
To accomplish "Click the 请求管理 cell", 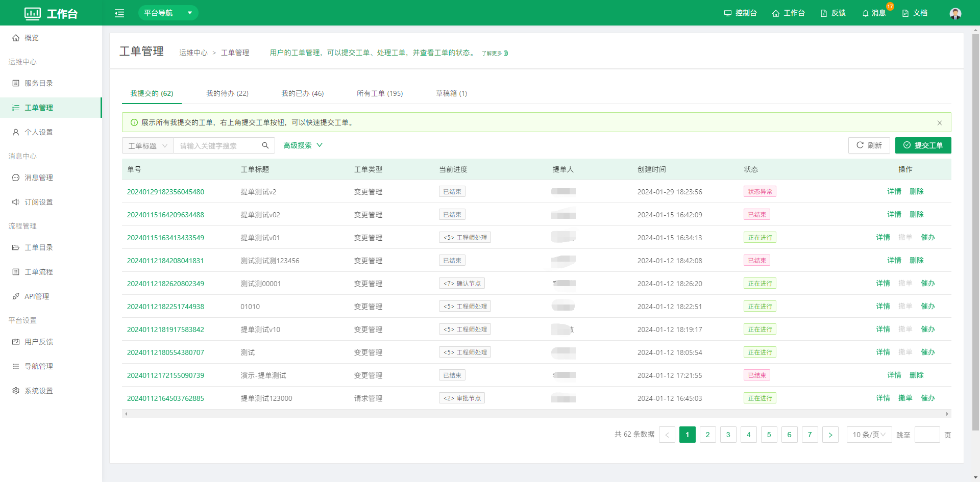I will click(368, 398).
